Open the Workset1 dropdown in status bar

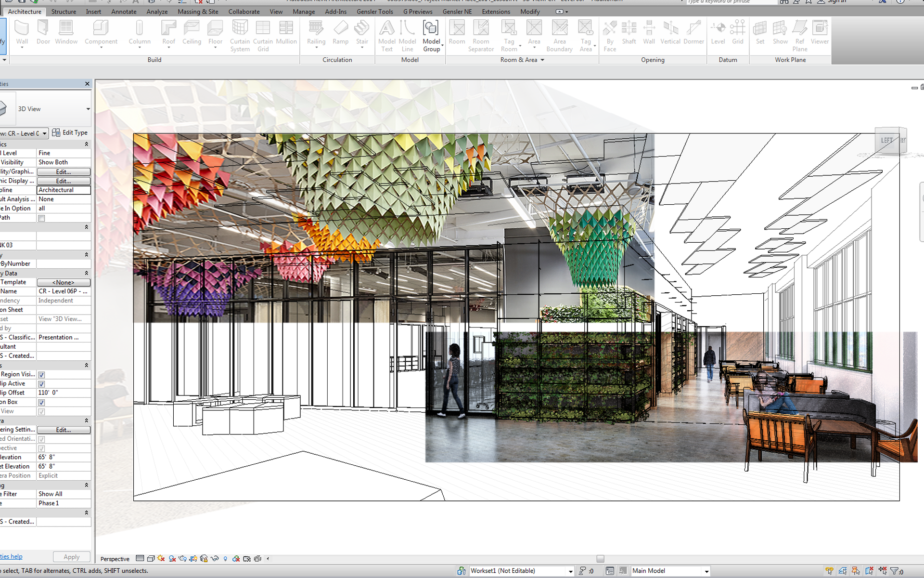(570, 571)
